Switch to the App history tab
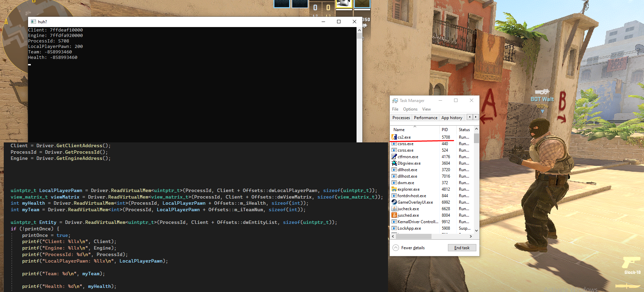This screenshot has height=292, width=644. tap(452, 118)
